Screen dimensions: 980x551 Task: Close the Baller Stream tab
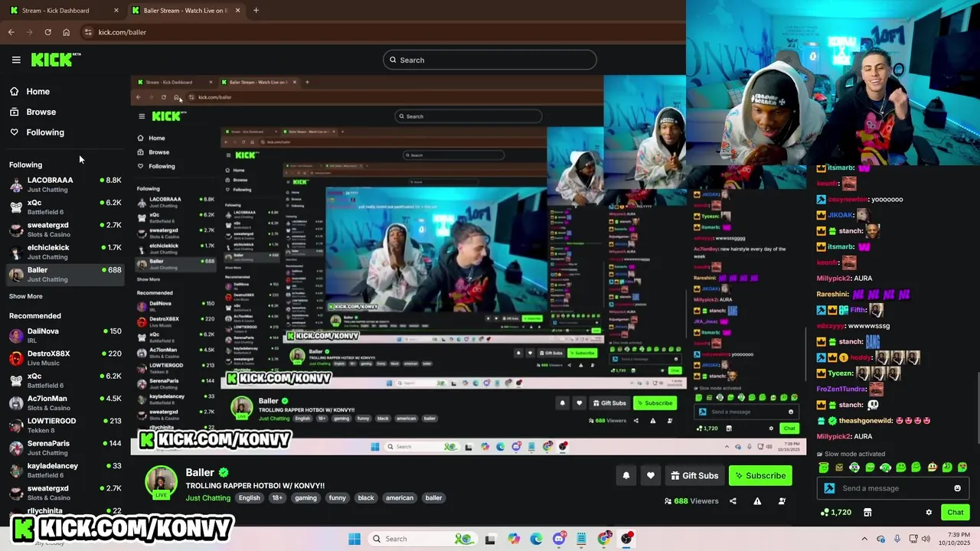pos(238,11)
